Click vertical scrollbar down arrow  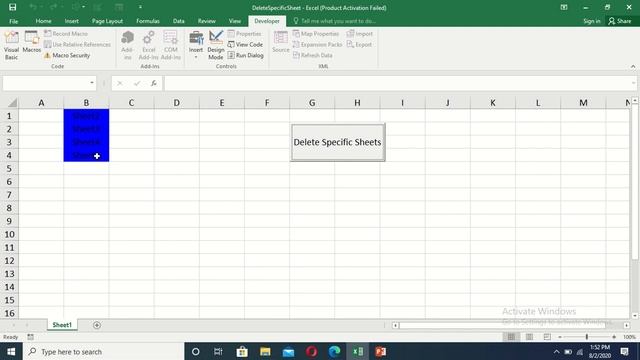pyautogui.click(x=635, y=316)
